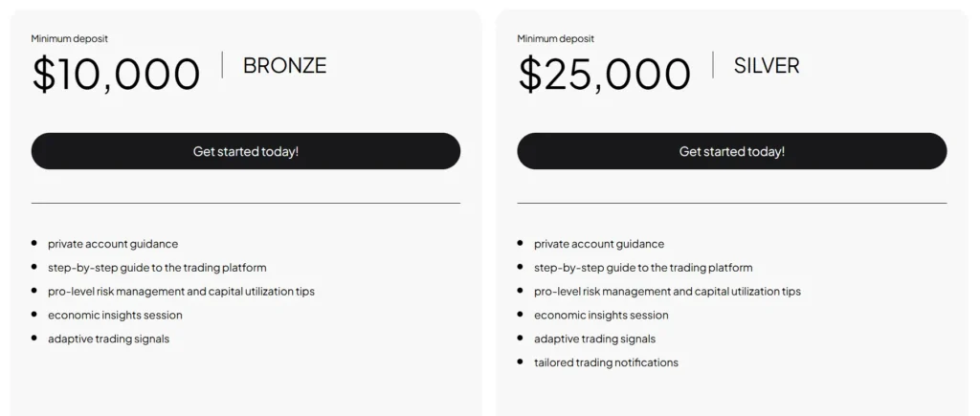The image size is (980, 416).
Task: Click Minimum deposit label above $25,000
Action: point(556,39)
